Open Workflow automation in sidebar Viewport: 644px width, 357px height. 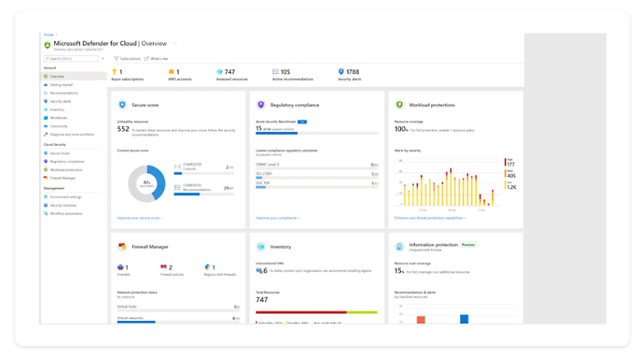[67, 214]
